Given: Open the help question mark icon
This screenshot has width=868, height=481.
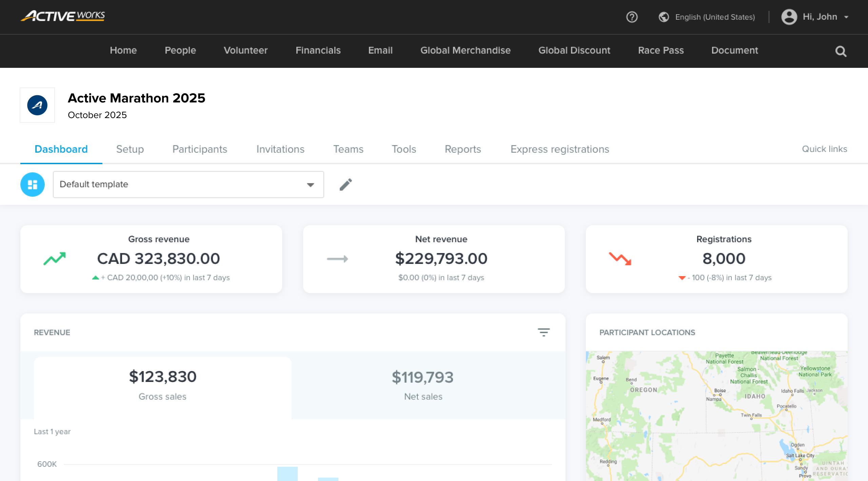Looking at the screenshot, I should coord(631,17).
